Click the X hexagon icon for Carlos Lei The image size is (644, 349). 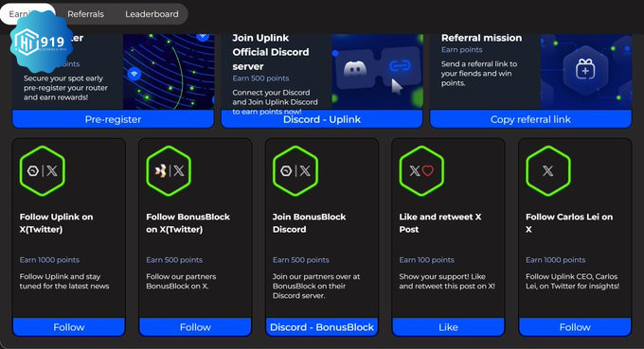click(x=548, y=170)
